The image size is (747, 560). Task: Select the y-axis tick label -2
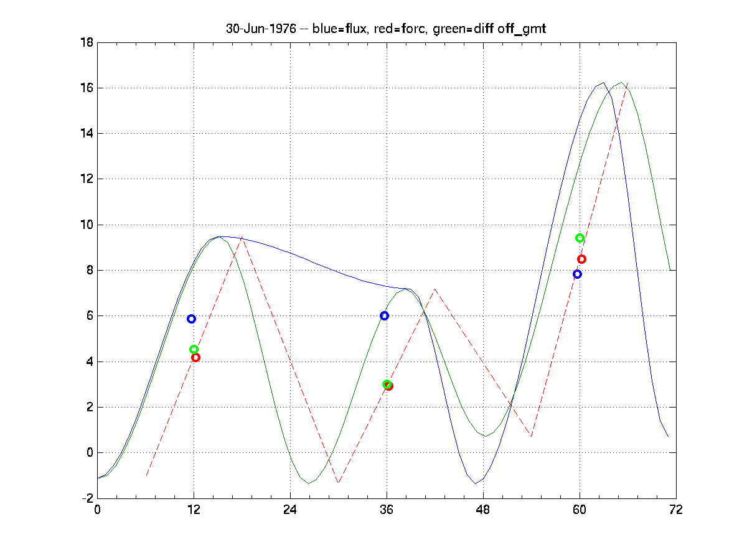(87, 498)
